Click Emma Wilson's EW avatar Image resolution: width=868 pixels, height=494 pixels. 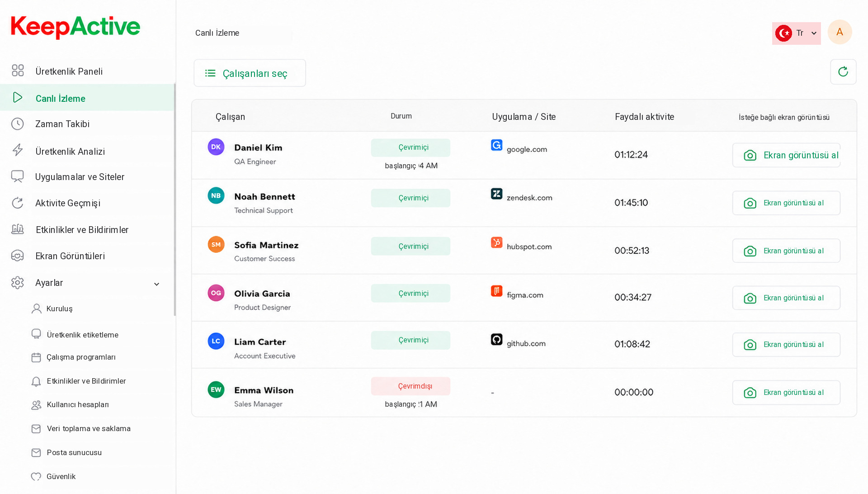click(216, 389)
